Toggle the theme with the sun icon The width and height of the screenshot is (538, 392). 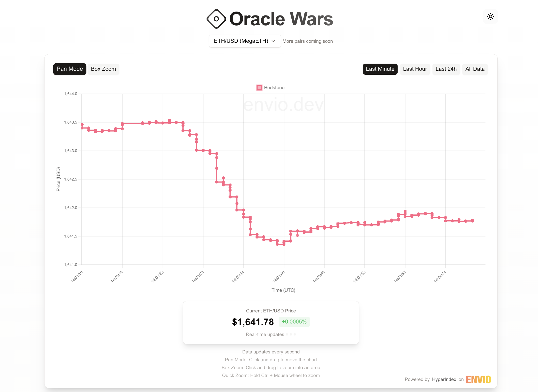tap(490, 16)
